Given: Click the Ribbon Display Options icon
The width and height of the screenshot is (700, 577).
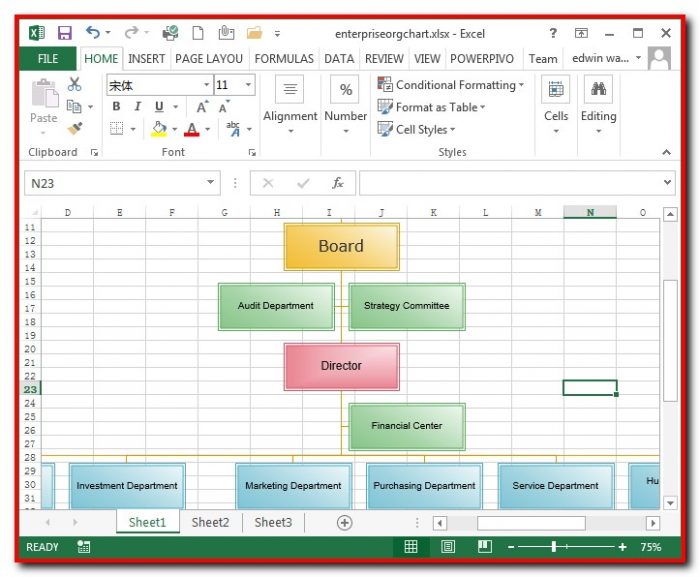Looking at the screenshot, I should [581, 33].
